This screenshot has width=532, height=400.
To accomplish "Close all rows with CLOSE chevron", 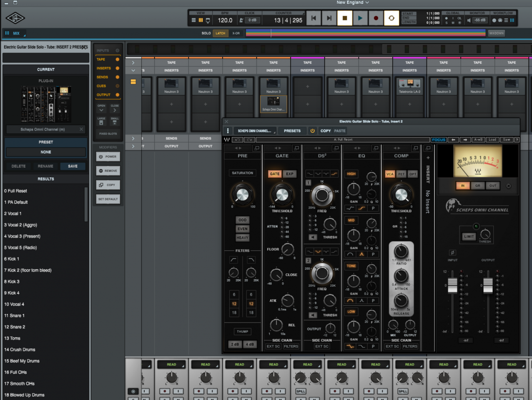I will [115, 108].
